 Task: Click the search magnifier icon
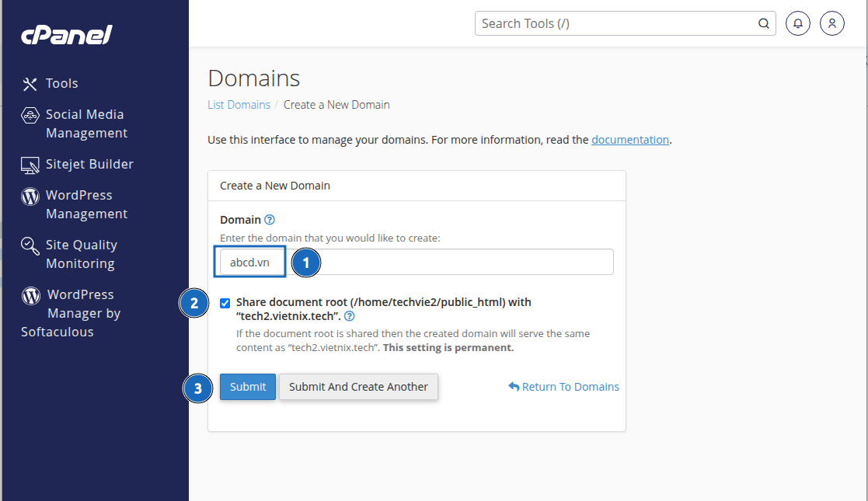763,23
